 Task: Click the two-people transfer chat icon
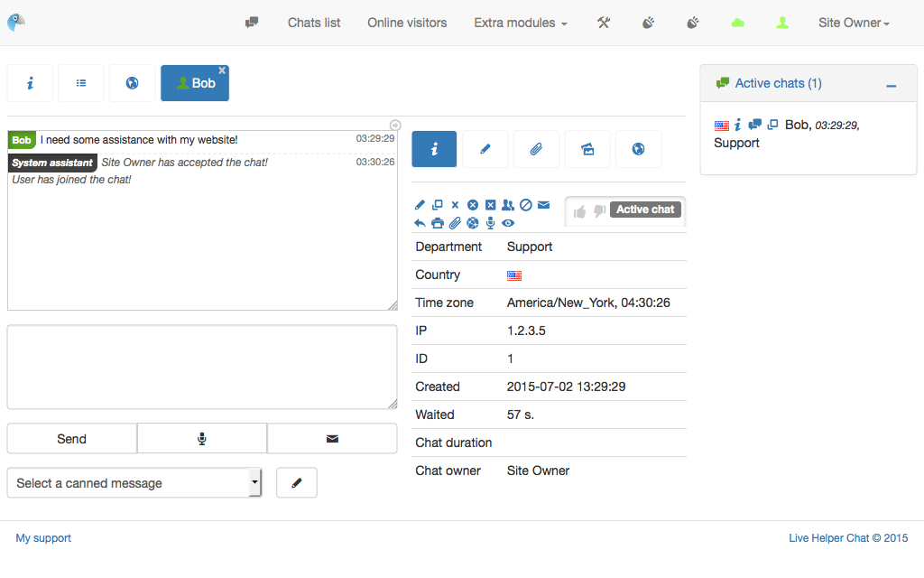[508, 205]
